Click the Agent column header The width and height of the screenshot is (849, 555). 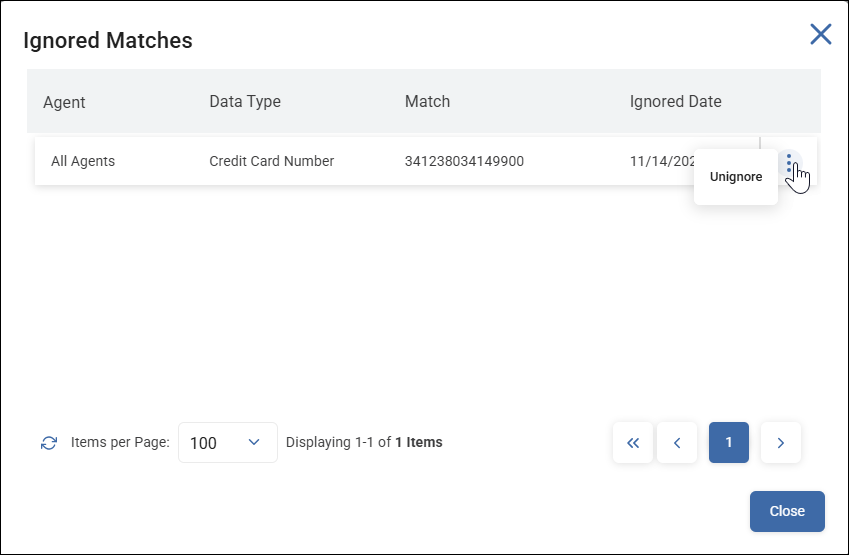click(x=64, y=102)
